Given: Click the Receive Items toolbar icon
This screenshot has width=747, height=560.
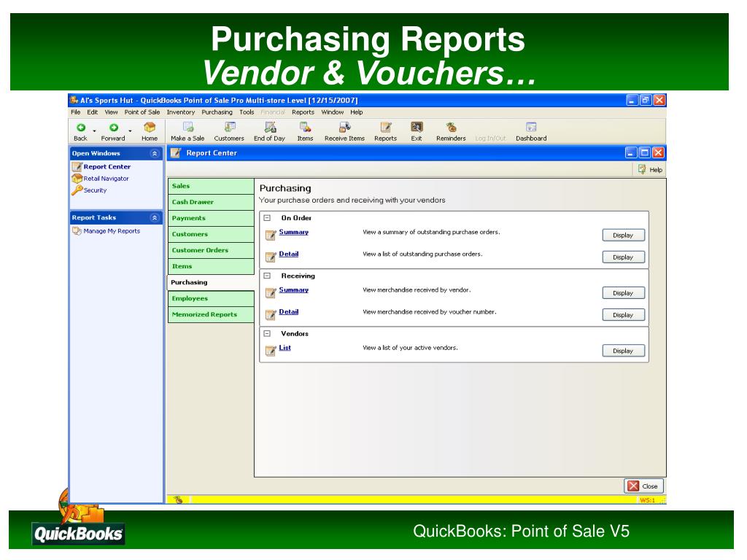Looking at the screenshot, I should click(344, 127).
